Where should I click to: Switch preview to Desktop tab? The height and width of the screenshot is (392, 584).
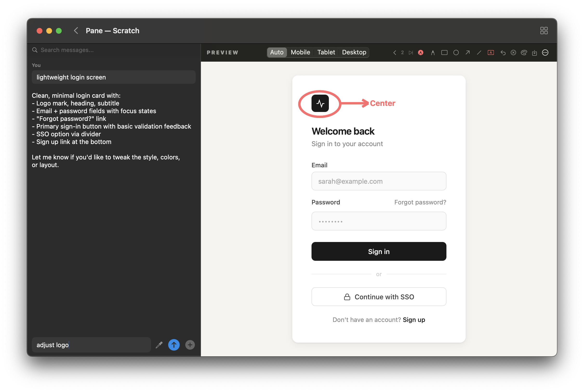[x=354, y=52]
